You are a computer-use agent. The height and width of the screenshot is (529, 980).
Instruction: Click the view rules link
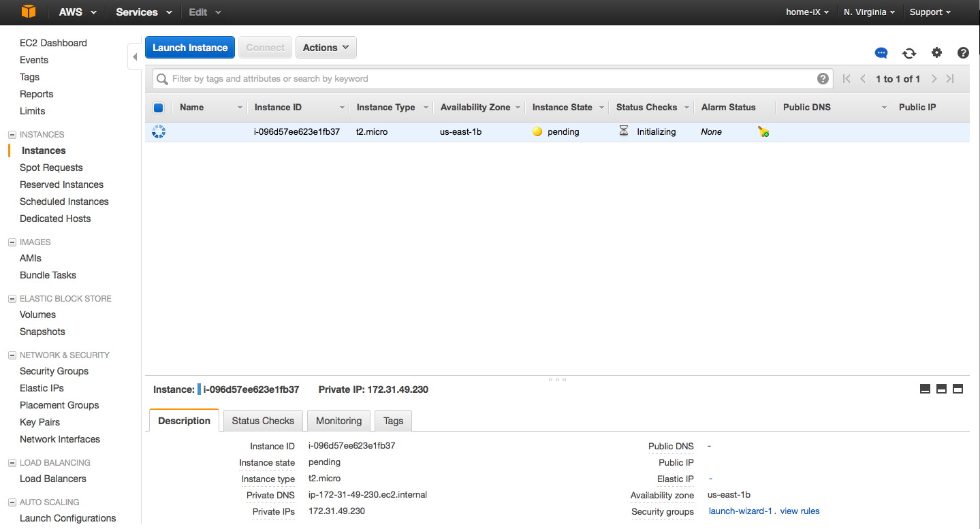[x=800, y=511]
